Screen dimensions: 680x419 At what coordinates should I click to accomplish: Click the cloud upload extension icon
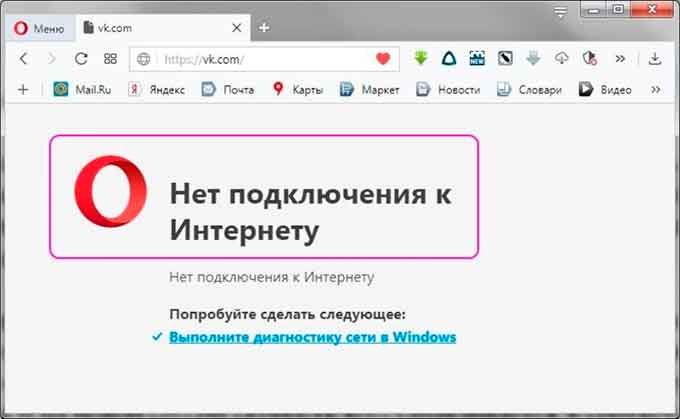(x=562, y=59)
